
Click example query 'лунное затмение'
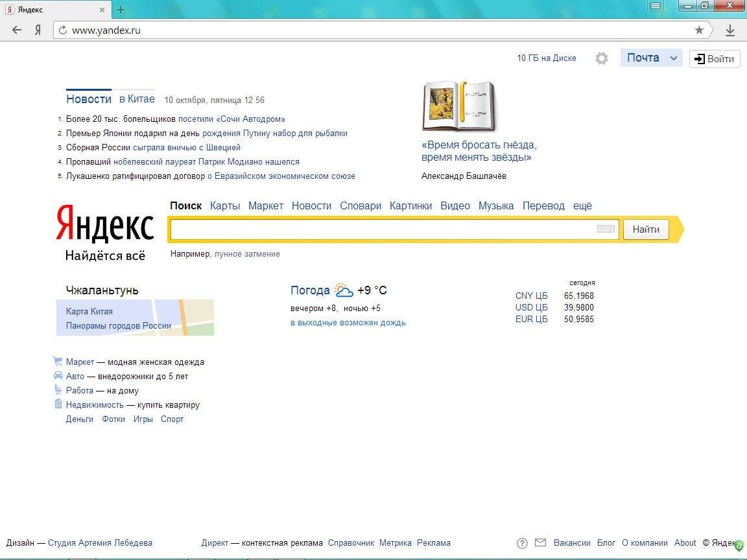[x=247, y=254]
